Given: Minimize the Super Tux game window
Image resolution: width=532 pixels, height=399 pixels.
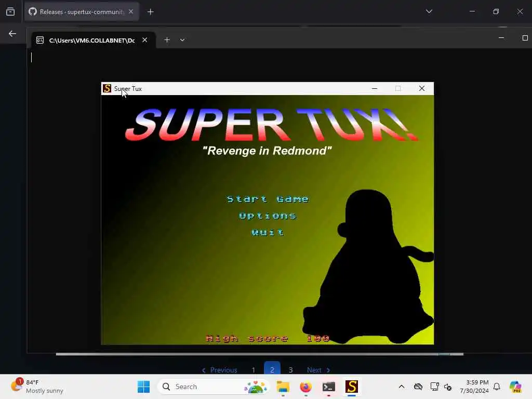Looking at the screenshot, I should (375, 88).
